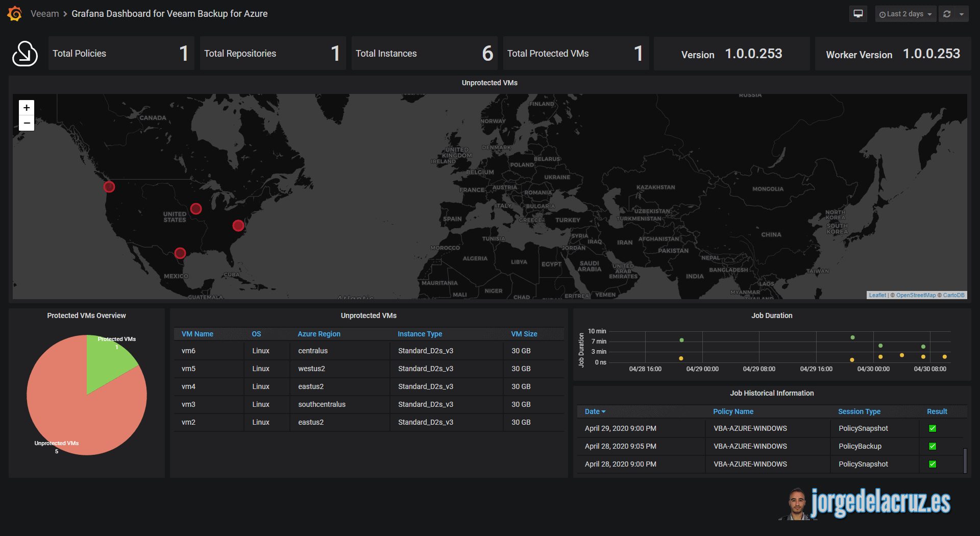Open the Unprotected VMs table panel title
The width and height of the screenshot is (980, 536).
(369, 315)
